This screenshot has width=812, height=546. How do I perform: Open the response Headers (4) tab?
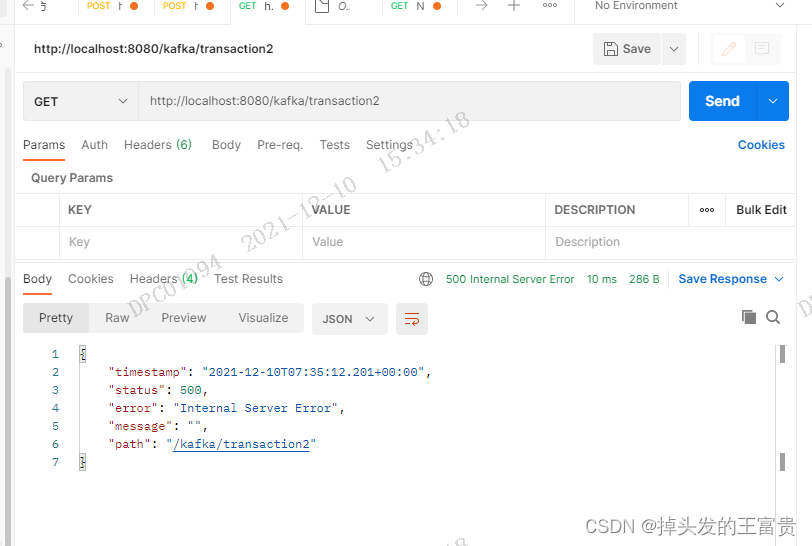coord(164,279)
